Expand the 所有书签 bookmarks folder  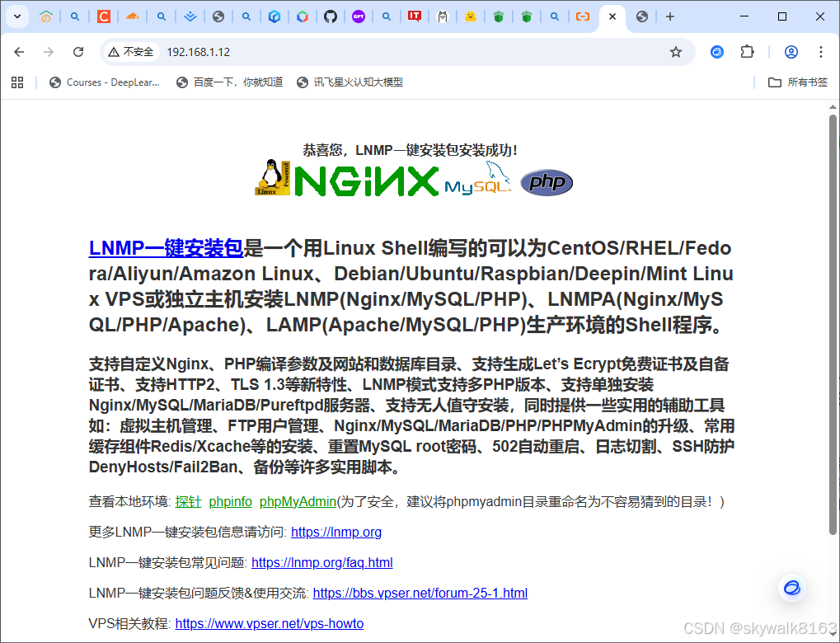point(797,82)
